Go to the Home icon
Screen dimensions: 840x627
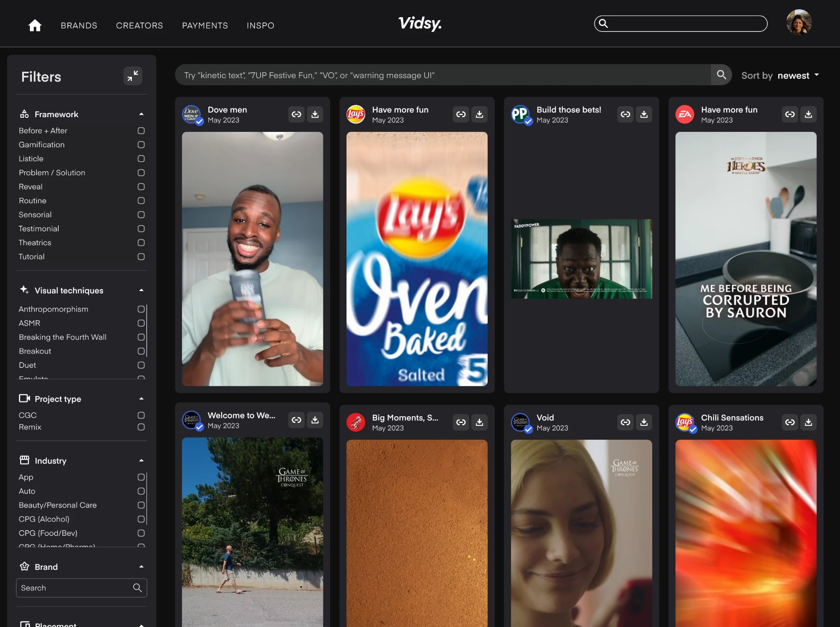coord(35,26)
